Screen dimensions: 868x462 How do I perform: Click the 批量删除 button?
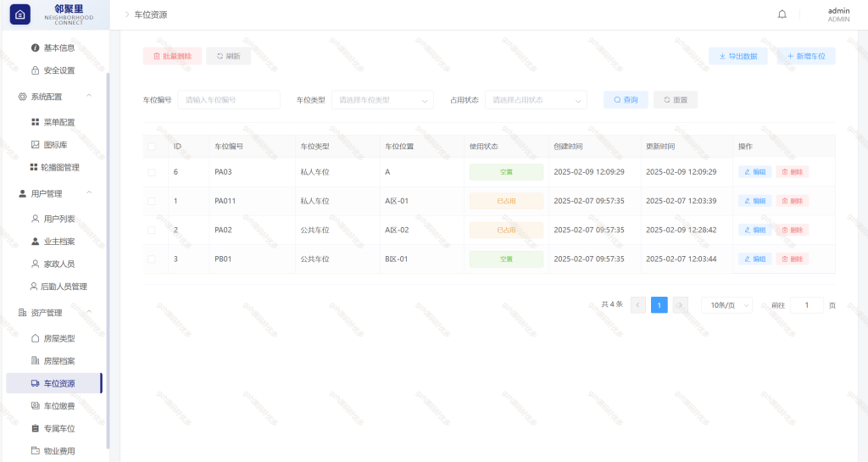coord(172,56)
